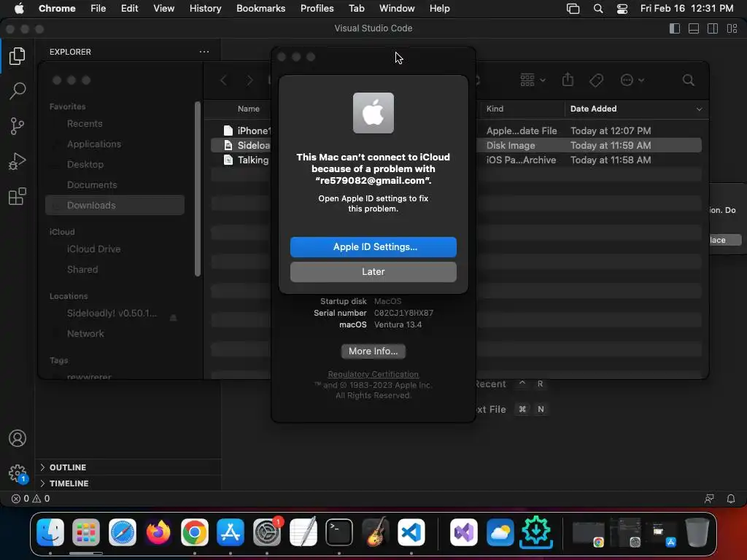This screenshot has height=560, width=747.
Task: Click the Apple ID Settings button
Action: point(373,246)
